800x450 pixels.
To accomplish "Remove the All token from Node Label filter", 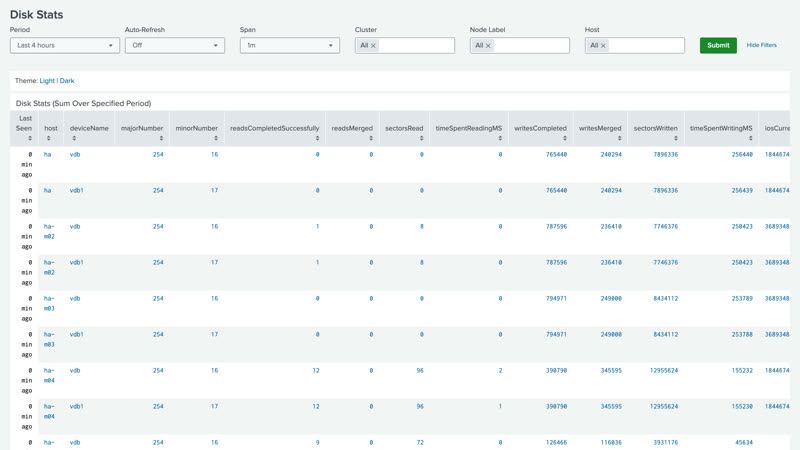I will [488, 46].
